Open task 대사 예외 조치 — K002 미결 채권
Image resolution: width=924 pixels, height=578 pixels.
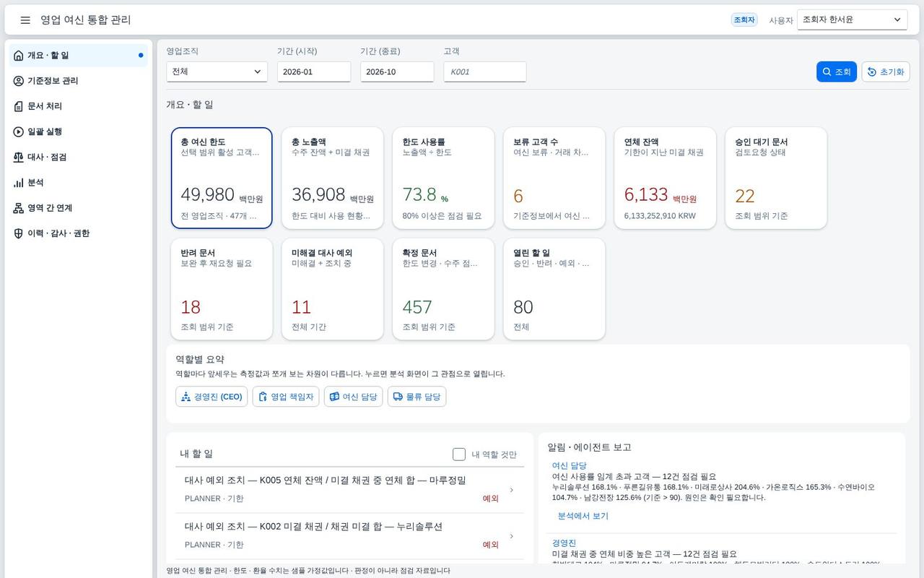tap(350, 536)
